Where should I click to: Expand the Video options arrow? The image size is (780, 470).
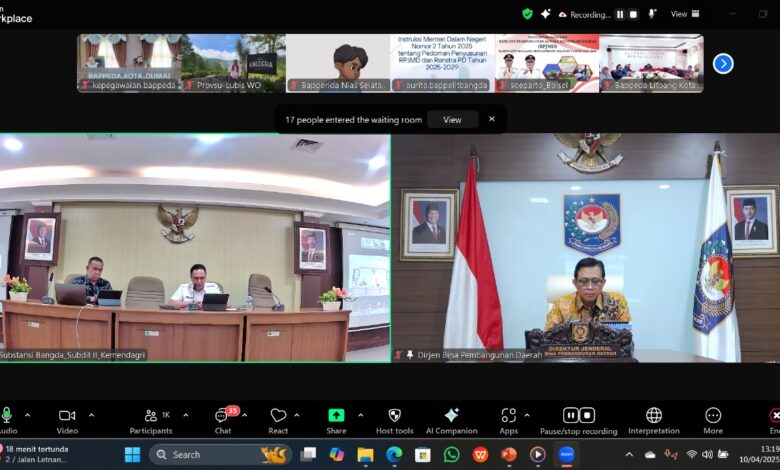click(x=91, y=415)
